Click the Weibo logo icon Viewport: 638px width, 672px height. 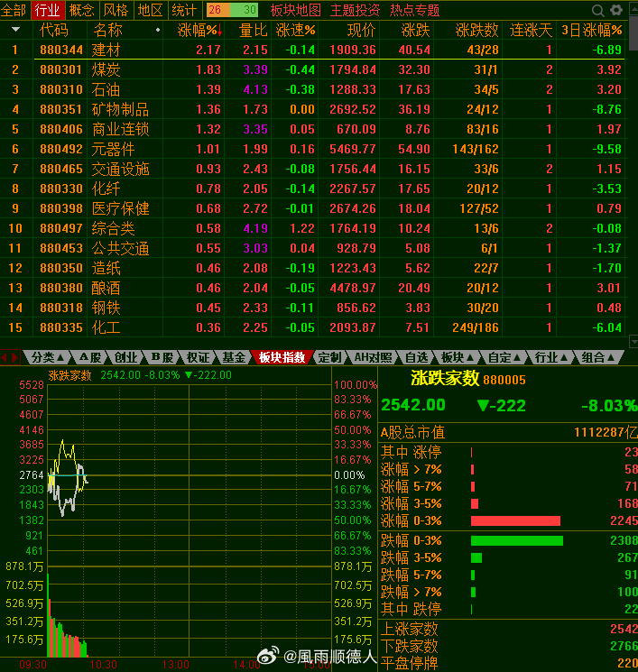[x=268, y=656]
